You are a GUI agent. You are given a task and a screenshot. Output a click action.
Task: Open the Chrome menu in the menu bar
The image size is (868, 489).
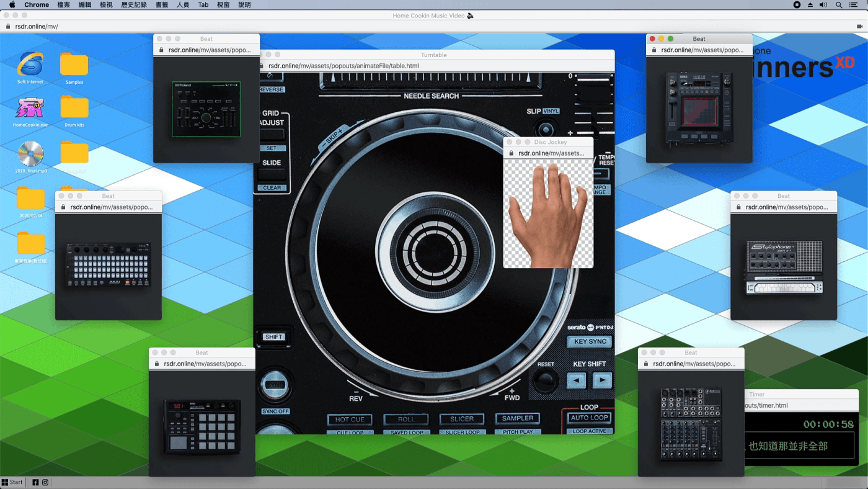[x=37, y=4]
